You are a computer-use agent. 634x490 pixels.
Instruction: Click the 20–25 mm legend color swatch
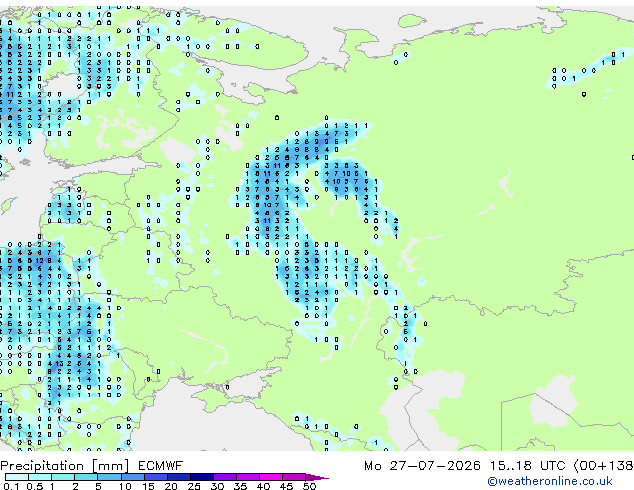pyautogui.click(x=178, y=477)
